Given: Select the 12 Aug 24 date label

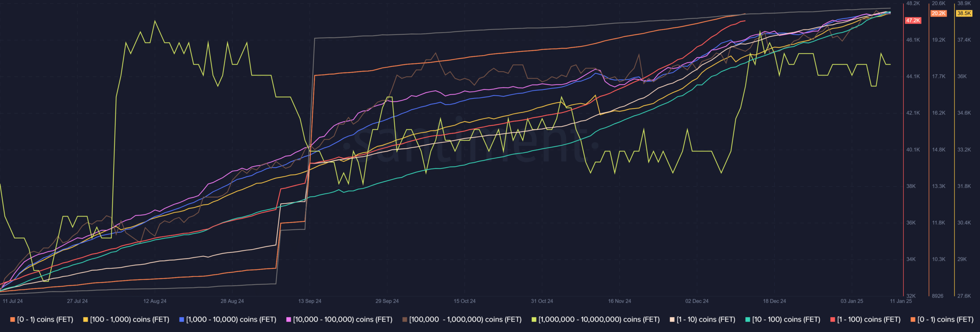Looking at the screenshot, I should [155, 301].
